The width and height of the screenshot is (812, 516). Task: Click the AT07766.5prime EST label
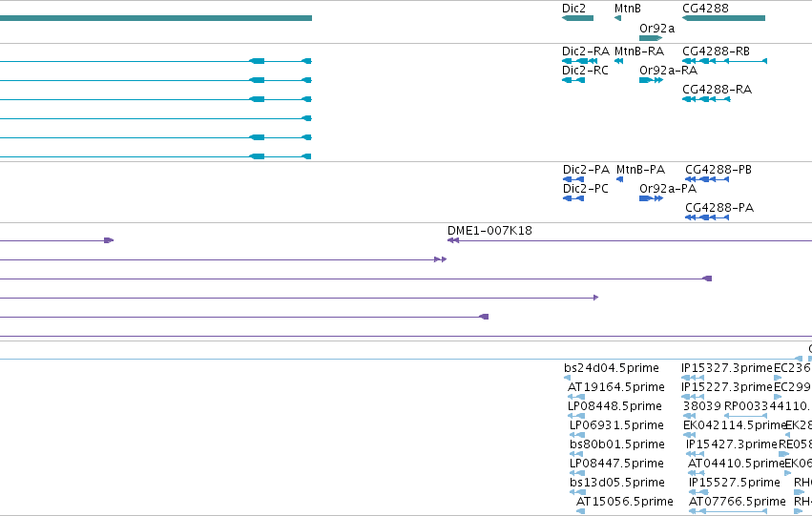738,502
